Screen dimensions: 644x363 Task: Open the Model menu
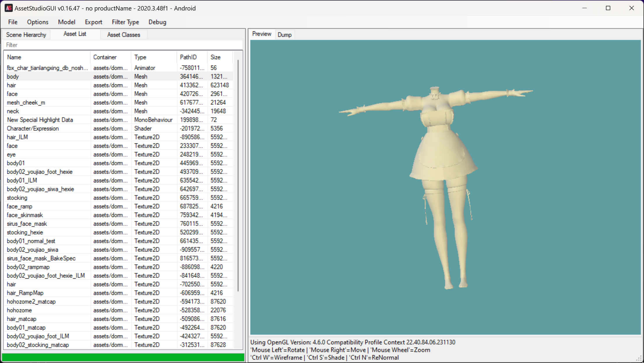(67, 22)
